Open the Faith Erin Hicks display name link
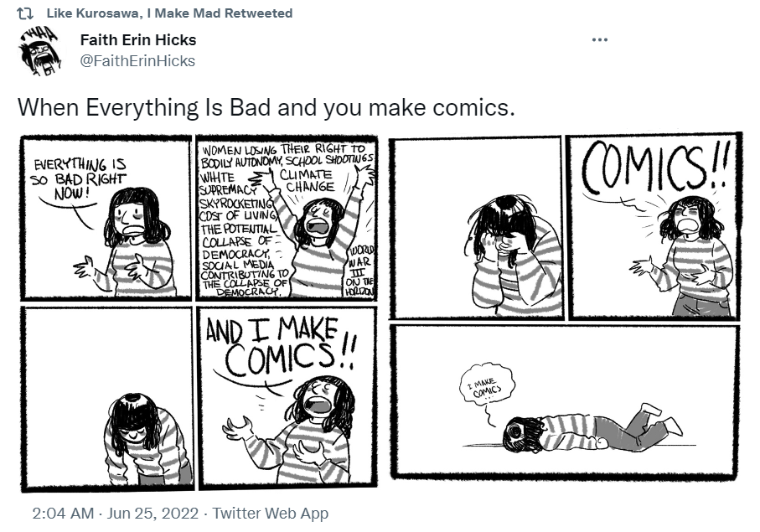Image resolution: width=760 pixels, height=532 pixels. pyautogui.click(x=138, y=39)
